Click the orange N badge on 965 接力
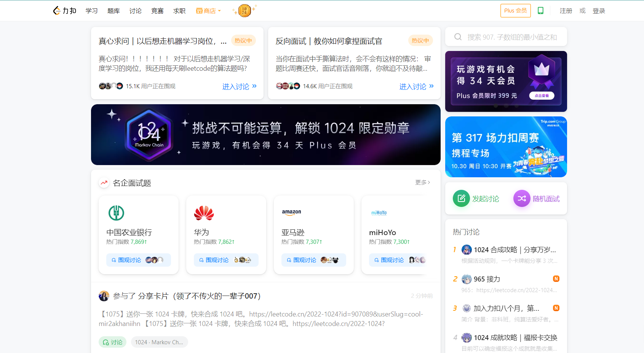 coord(556,279)
